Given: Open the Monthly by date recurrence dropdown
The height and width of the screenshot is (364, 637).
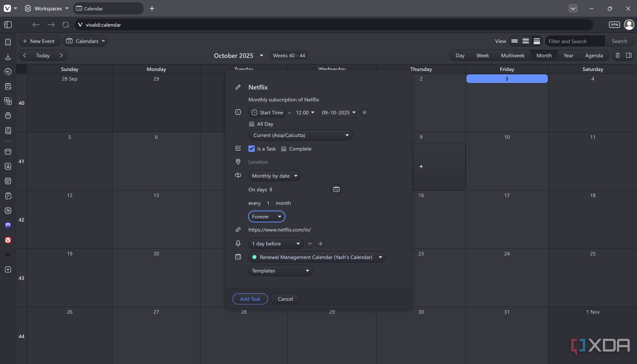Looking at the screenshot, I should (x=275, y=176).
